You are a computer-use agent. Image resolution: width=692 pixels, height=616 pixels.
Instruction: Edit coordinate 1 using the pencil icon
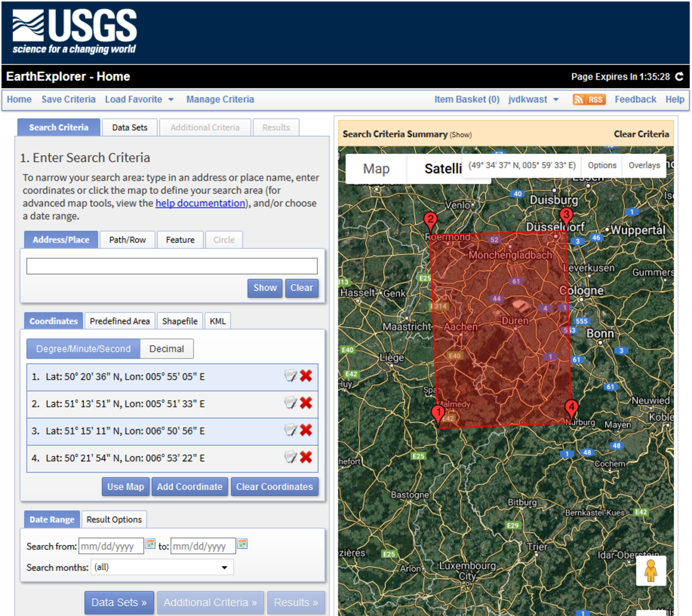pos(290,376)
